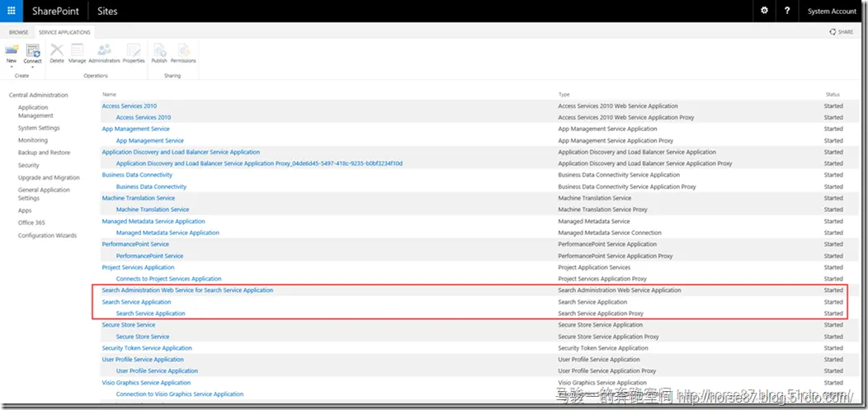This screenshot has width=868, height=410.
Task: Open Application Discovery and Load Balancer Service Application
Action: tap(181, 152)
